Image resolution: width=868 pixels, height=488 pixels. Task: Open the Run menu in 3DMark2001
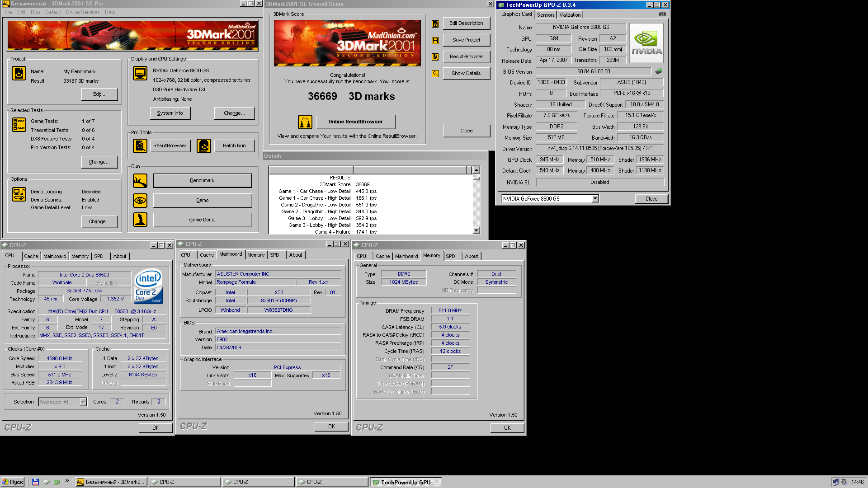(x=35, y=12)
